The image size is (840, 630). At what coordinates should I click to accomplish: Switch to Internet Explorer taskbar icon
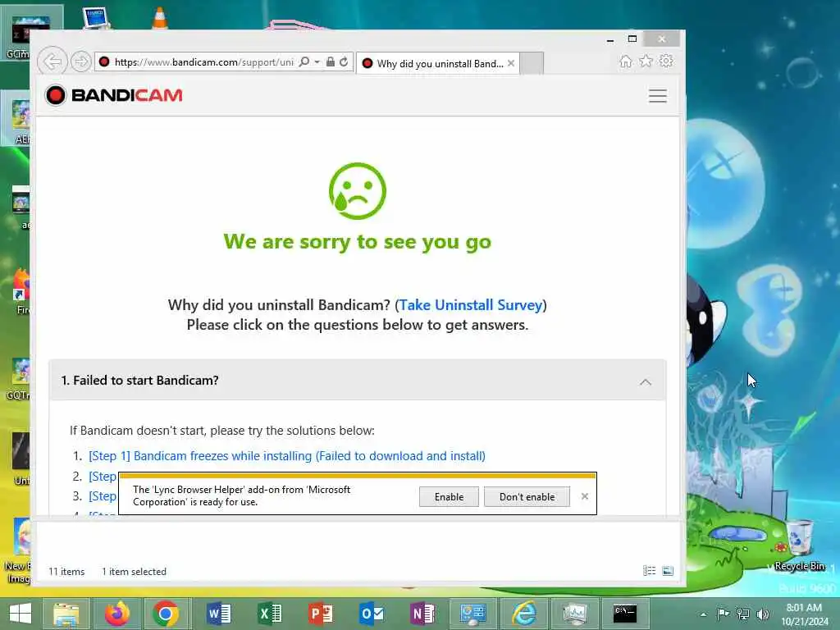(x=524, y=614)
